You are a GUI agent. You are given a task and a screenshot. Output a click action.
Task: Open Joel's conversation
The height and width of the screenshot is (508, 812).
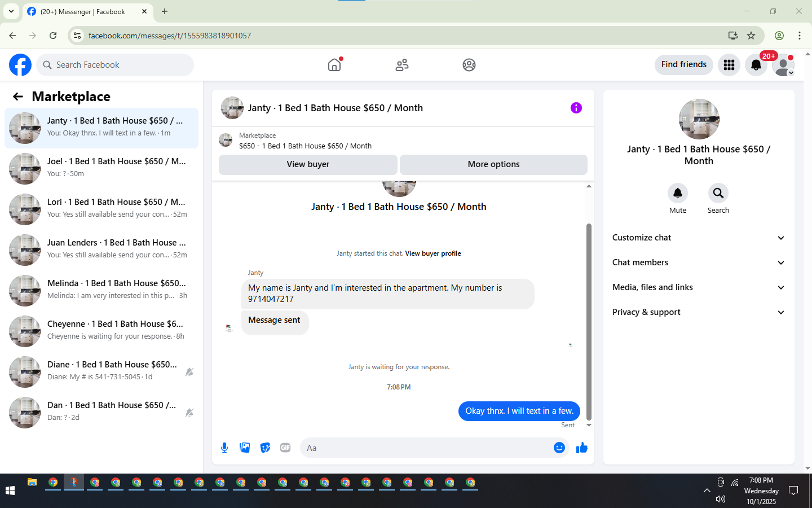(101, 169)
